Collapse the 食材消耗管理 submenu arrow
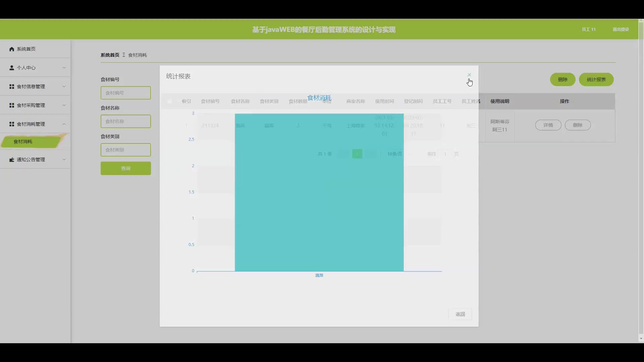 [64, 124]
